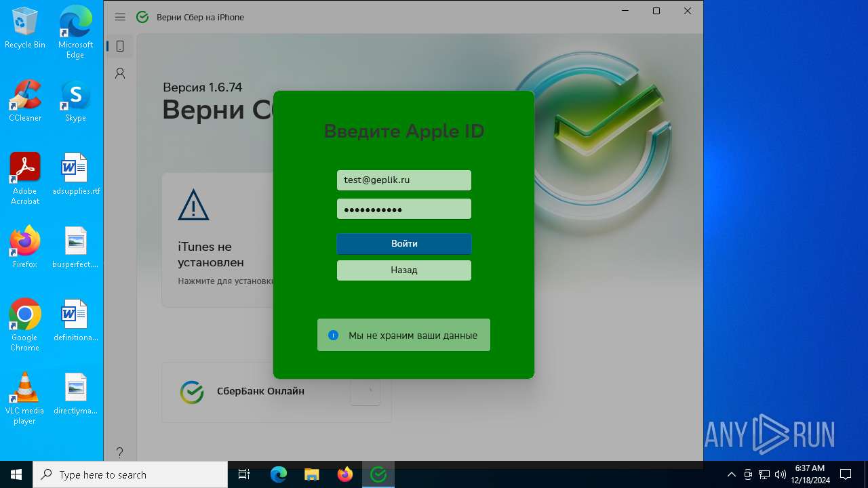
Task: Click the Назад back button
Action: [404, 270]
